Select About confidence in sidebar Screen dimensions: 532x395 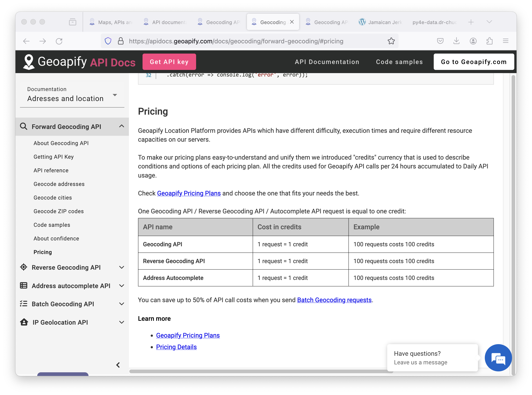56,238
